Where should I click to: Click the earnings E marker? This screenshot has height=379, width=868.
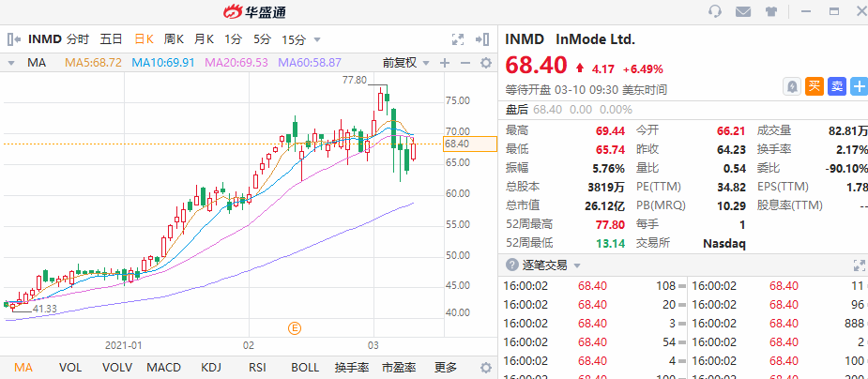click(x=295, y=328)
